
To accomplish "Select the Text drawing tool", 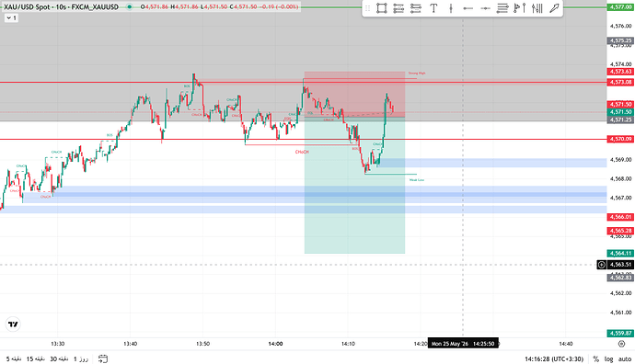I will coord(433,8).
